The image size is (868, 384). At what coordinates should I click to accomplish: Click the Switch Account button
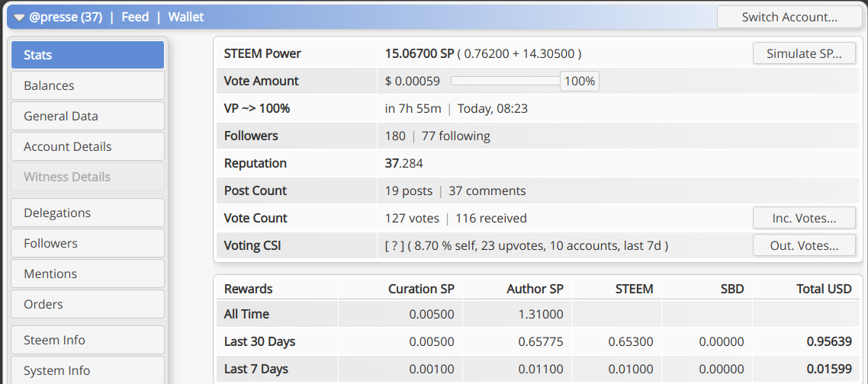click(x=789, y=18)
